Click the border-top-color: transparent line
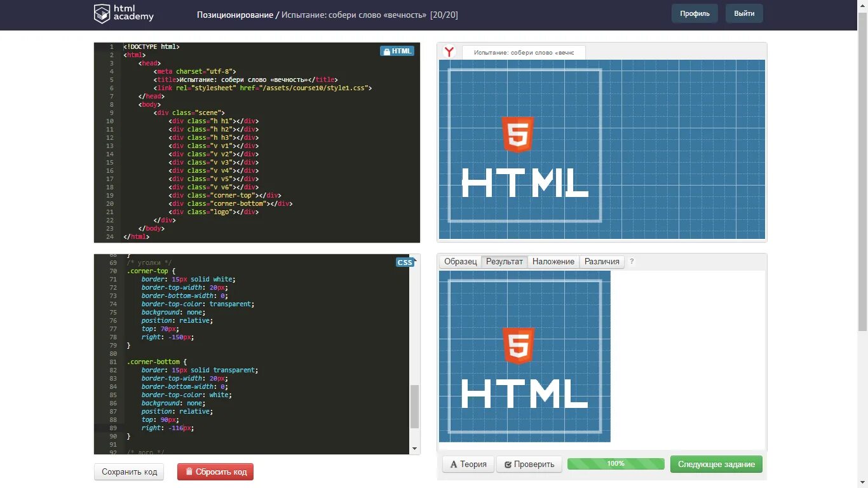 click(198, 304)
